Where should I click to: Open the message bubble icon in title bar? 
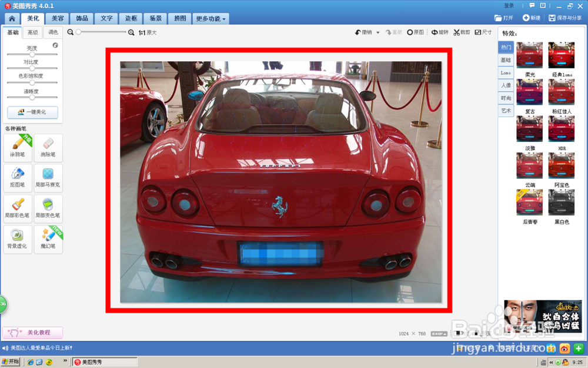tap(532, 6)
